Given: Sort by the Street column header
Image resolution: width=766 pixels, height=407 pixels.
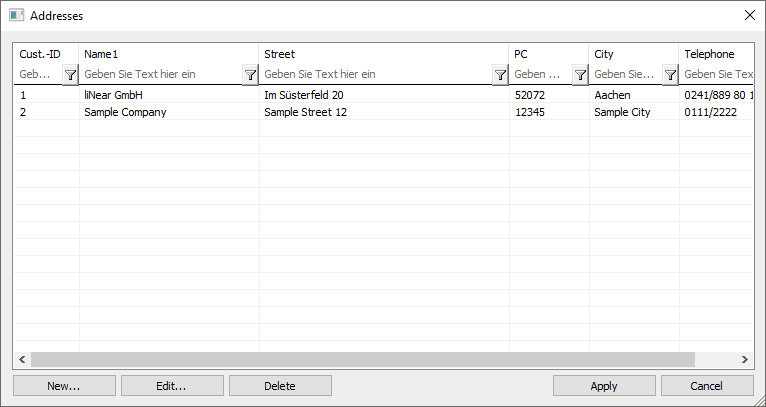Looking at the screenshot, I should point(384,54).
